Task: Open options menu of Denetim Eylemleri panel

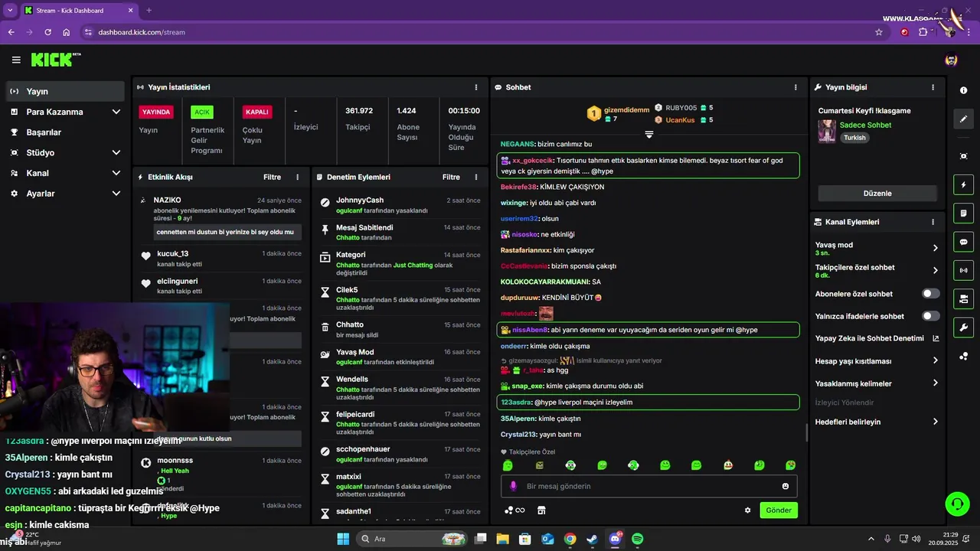Action: [x=476, y=177]
